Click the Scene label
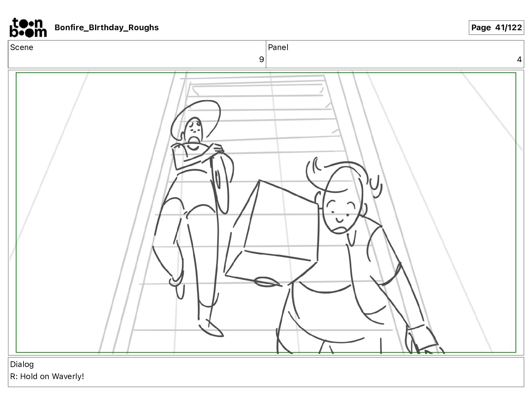 pyautogui.click(x=21, y=47)
